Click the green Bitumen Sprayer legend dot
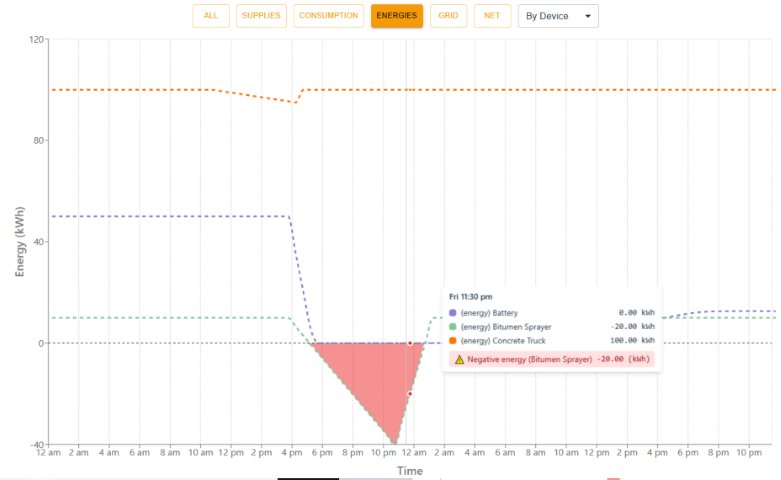The height and width of the screenshot is (480, 781). coord(453,326)
